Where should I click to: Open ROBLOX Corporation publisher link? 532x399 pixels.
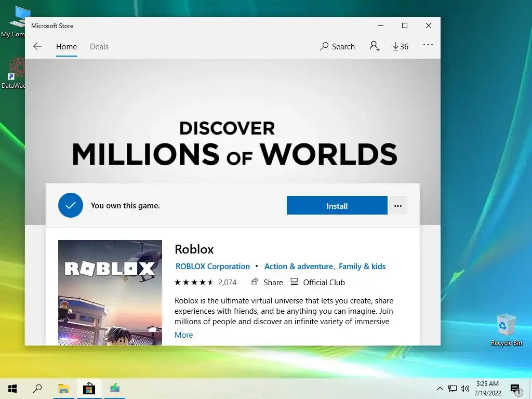pyautogui.click(x=212, y=267)
